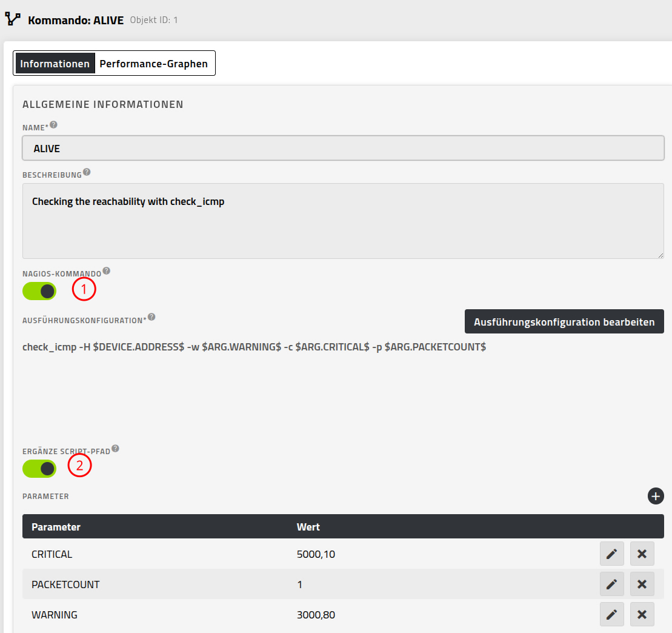Click the Parameter column header
Screen dimensions: 672x633
point(56,527)
